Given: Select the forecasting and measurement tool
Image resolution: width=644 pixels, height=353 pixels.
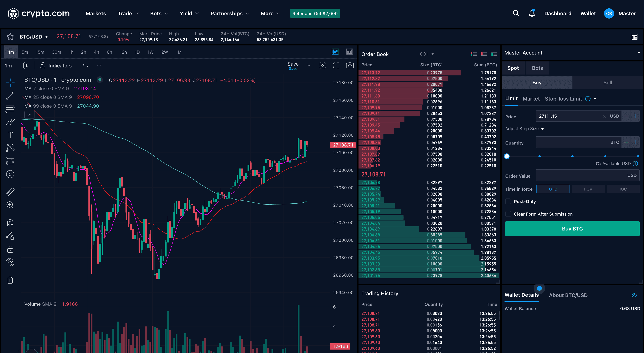Looking at the screenshot, I should [x=10, y=161].
